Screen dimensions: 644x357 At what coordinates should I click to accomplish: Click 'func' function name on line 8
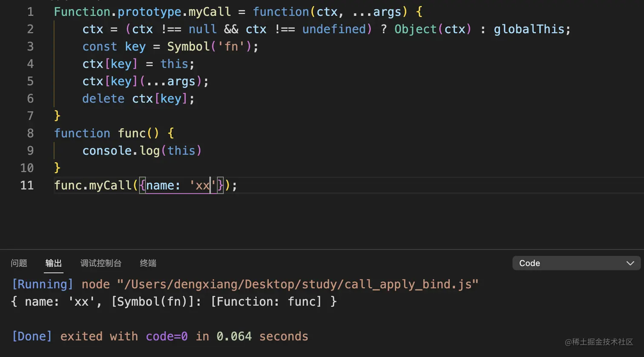(132, 134)
